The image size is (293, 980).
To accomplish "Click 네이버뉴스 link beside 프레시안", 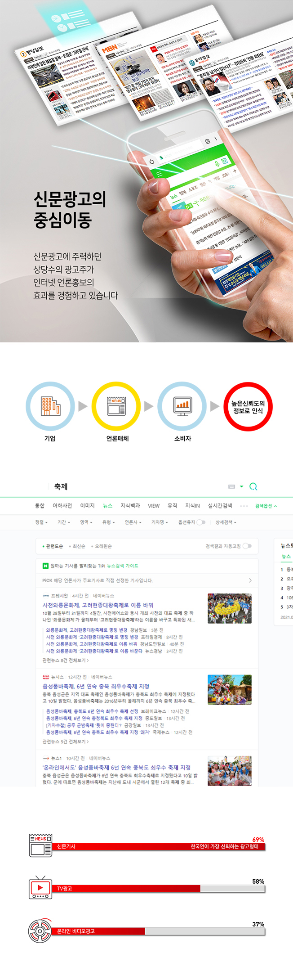I will pyautogui.click(x=104, y=596).
